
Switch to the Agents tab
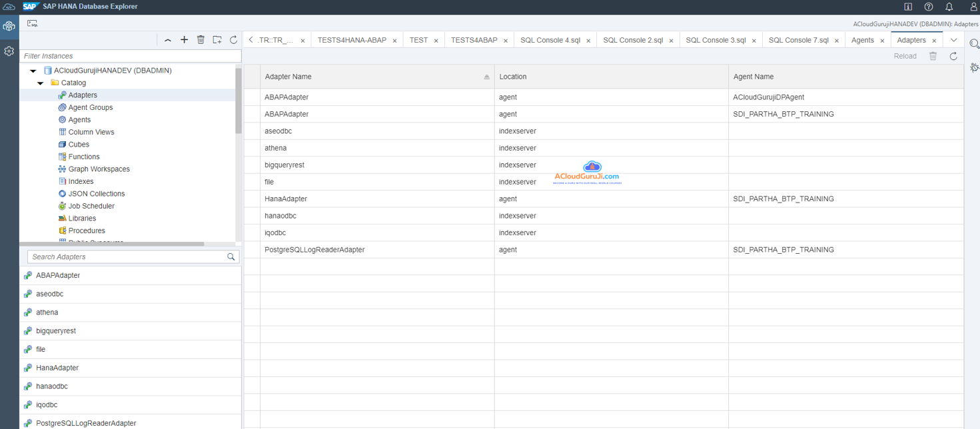click(x=862, y=40)
